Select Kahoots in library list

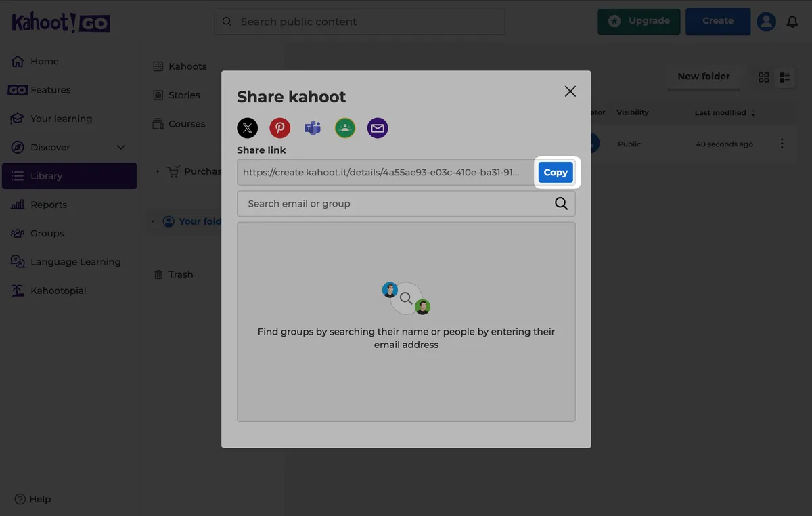click(x=180, y=66)
